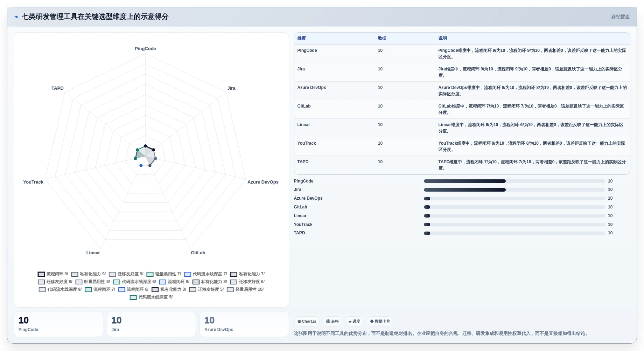Toggle the 代码流水线深度 5/ legend entry
Screen dimensions: 644x351
click(x=151, y=297)
